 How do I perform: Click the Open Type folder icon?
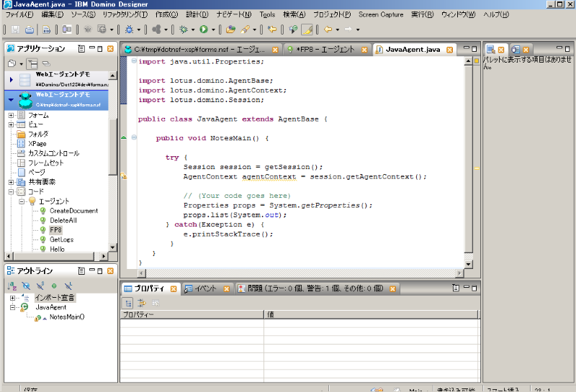[x=230, y=29]
